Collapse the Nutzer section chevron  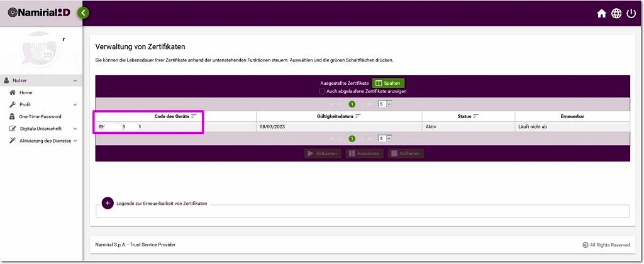pos(75,81)
